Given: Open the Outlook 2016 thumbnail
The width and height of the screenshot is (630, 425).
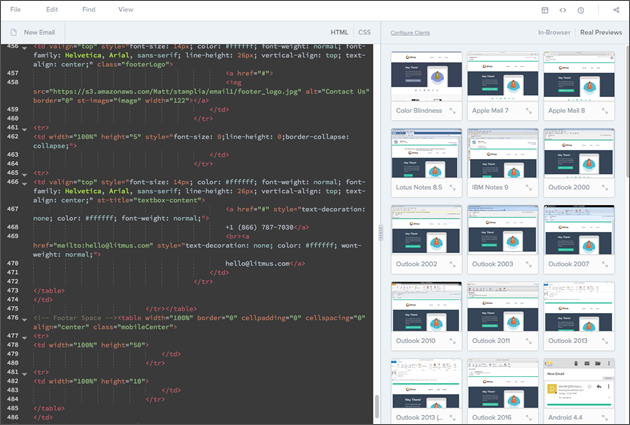Looking at the screenshot, I should pos(503,384).
